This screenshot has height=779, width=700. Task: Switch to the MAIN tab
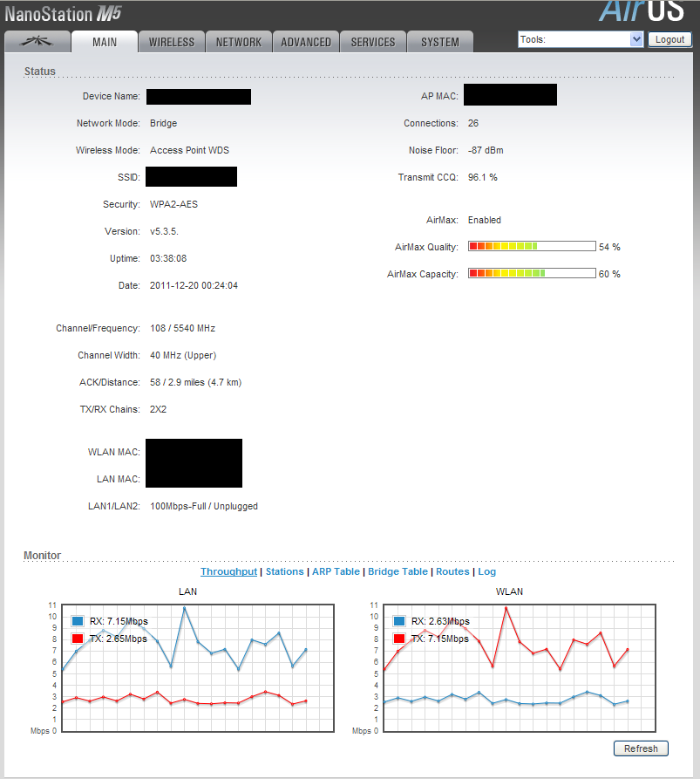(x=105, y=42)
